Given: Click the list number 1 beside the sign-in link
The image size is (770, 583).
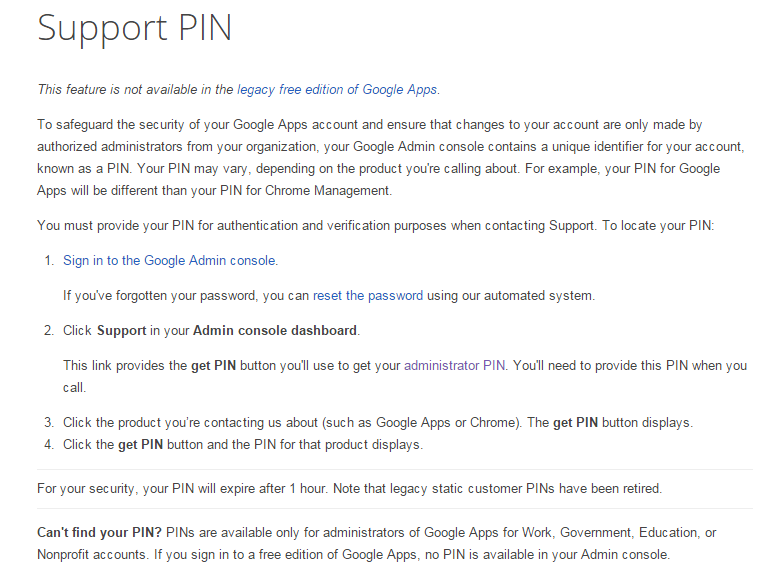Looking at the screenshot, I should (x=49, y=261).
